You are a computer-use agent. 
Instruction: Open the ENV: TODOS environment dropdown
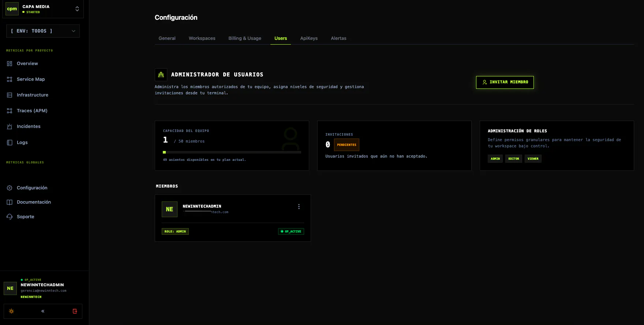[x=43, y=31]
